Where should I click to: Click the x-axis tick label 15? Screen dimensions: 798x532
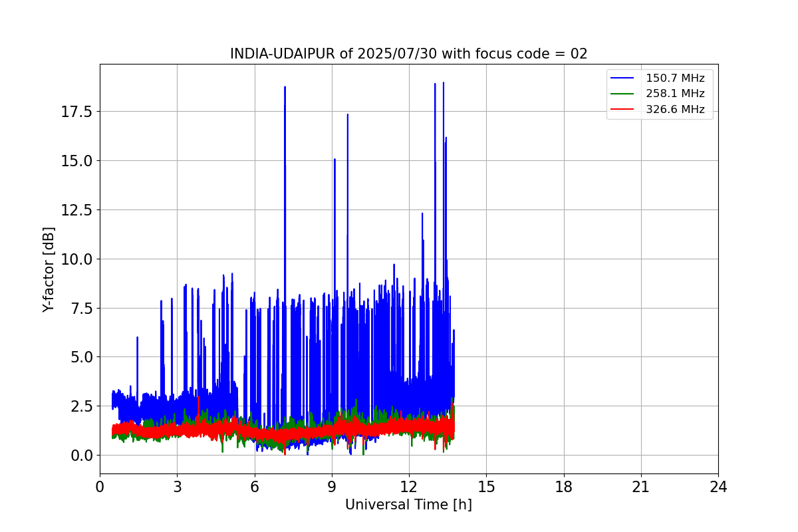pyautogui.click(x=486, y=487)
